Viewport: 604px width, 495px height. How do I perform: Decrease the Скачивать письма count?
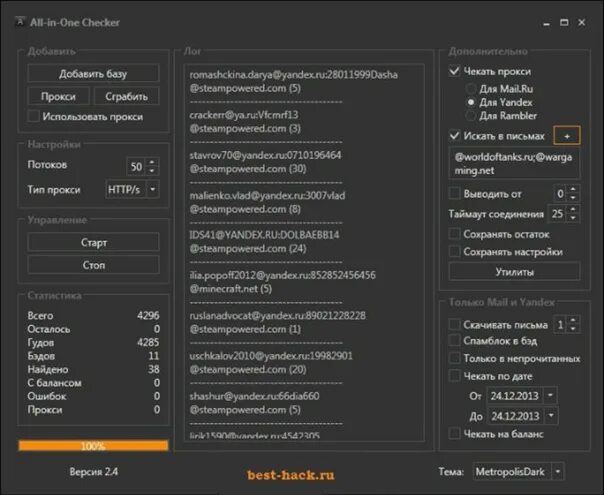573,329
